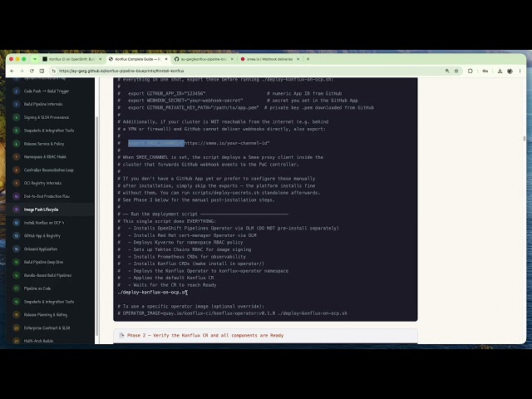Click the page's right-edge scrollbar thumb
This screenshot has height=399, width=532.
tap(525, 139)
